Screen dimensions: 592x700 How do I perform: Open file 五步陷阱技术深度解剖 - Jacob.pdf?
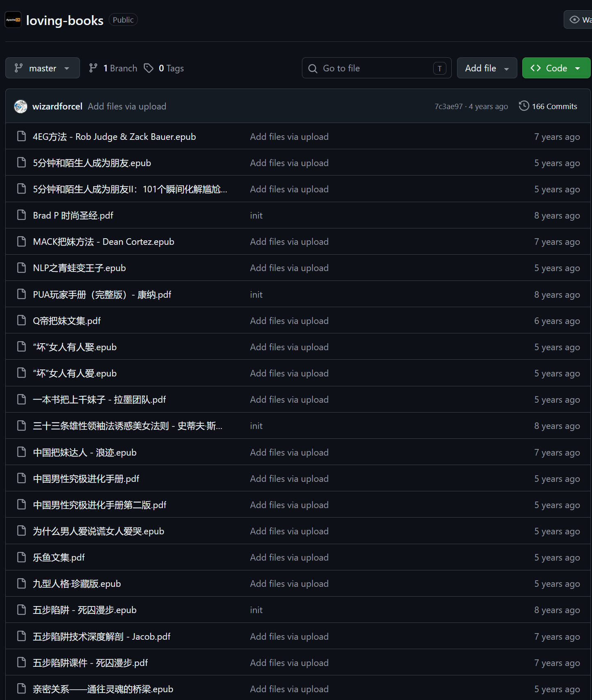[x=102, y=636]
